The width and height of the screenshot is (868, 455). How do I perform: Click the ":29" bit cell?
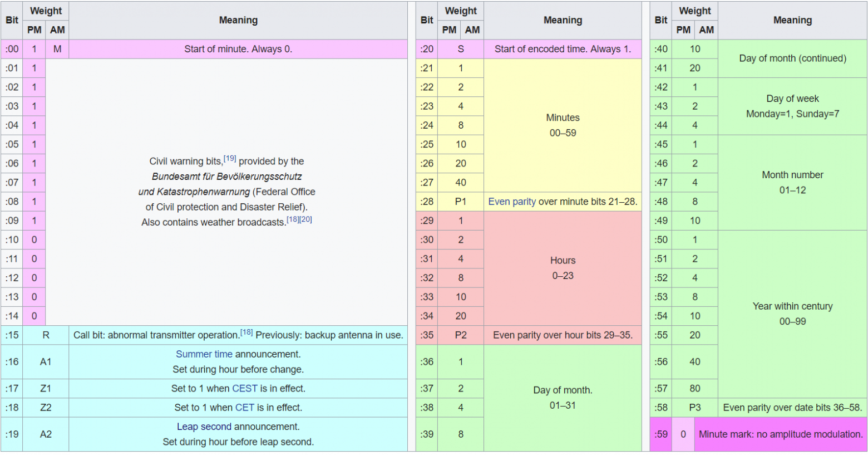(427, 221)
